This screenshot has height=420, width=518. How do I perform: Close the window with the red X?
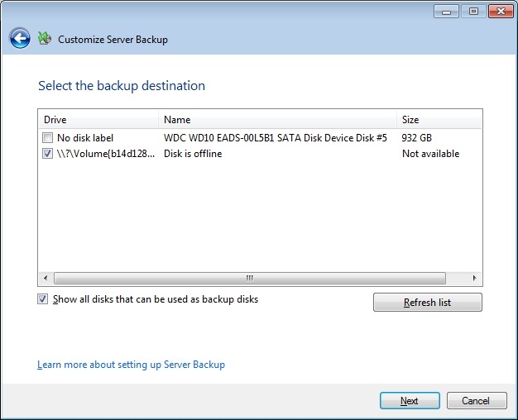click(x=501, y=11)
